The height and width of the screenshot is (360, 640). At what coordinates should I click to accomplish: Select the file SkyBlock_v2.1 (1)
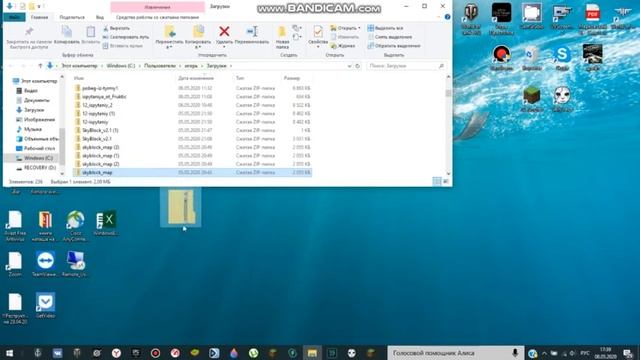(100, 130)
